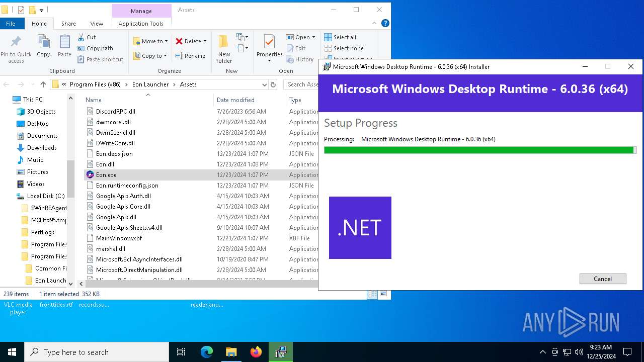Open Task View from the taskbar
Viewport: 644px width, 362px height.
pyautogui.click(x=181, y=352)
